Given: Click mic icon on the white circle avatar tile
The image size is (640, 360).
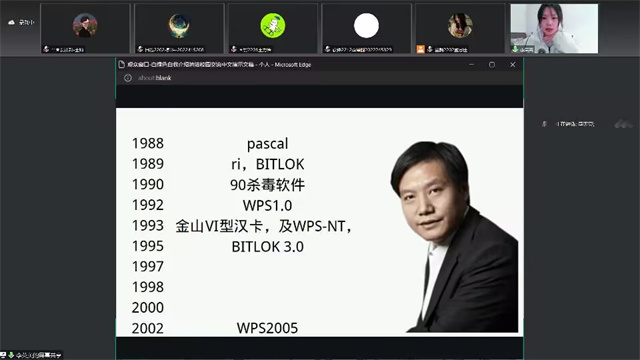Looking at the screenshot, I should tap(327, 49).
